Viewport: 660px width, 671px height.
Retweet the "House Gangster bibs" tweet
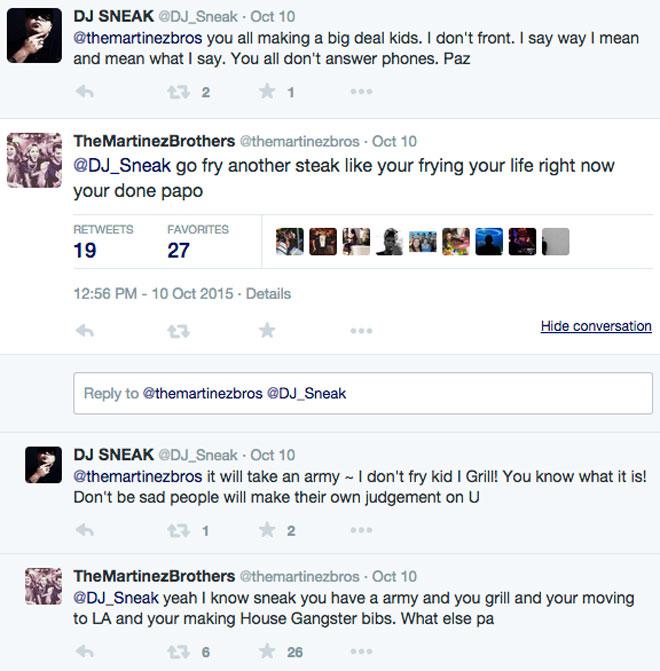pyautogui.click(x=178, y=652)
